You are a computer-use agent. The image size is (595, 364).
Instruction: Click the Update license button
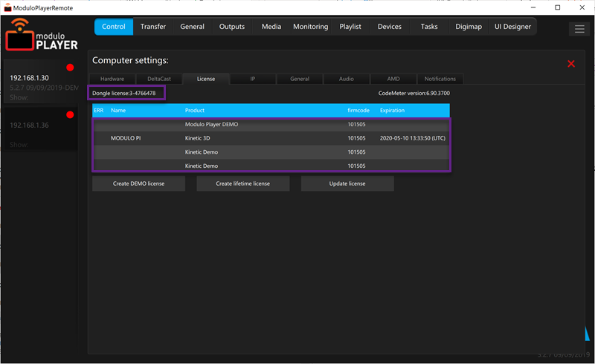pos(347,183)
